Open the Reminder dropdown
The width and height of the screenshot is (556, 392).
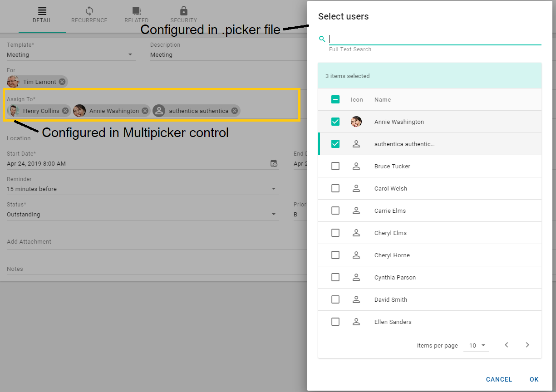[274, 188]
